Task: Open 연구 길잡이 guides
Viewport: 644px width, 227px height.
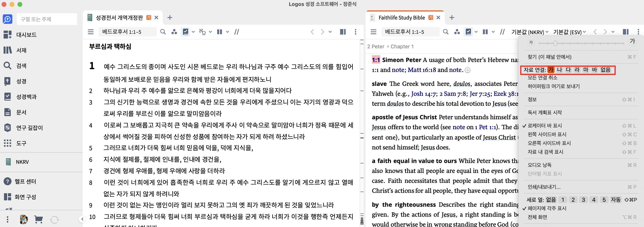Action: click(23, 128)
